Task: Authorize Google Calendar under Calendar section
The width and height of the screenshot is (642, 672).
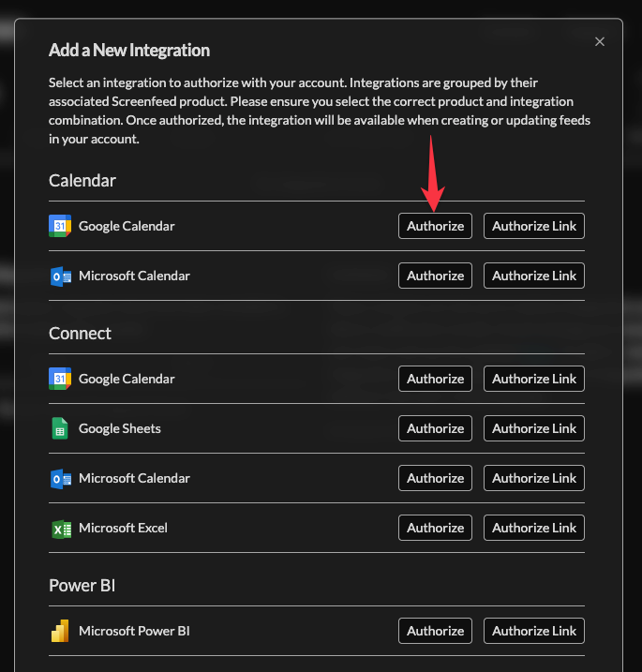Action: [435, 226]
